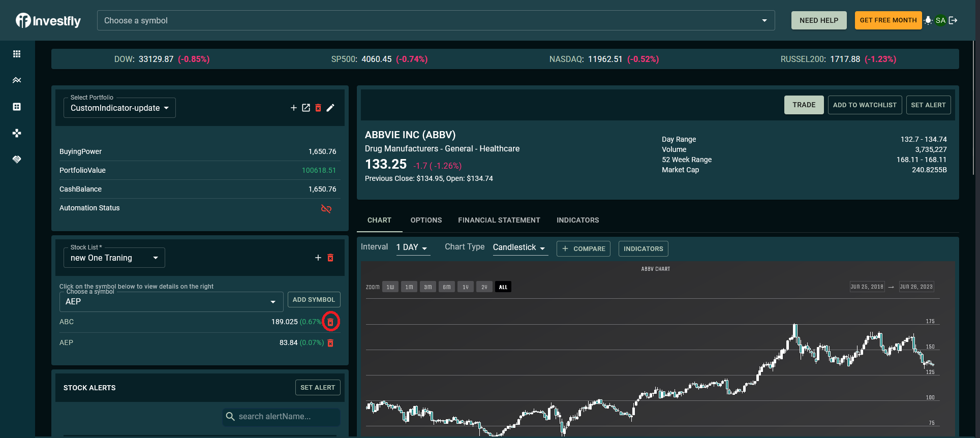Click the NASDAQ 11962.51 index value
Screen dimensions: 980x438
605,59
